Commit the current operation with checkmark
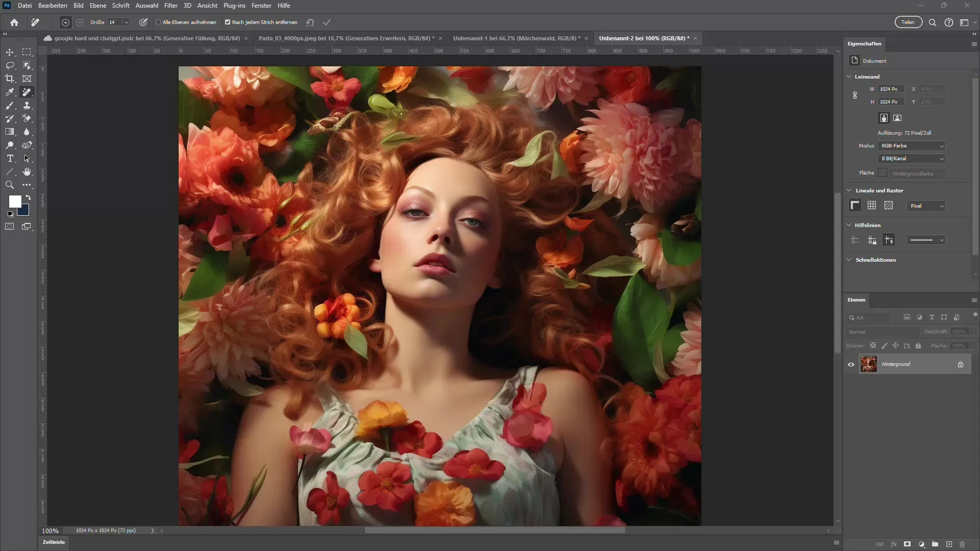Image resolution: width=980 pixels, height=551 pixels. pos(327,22)
